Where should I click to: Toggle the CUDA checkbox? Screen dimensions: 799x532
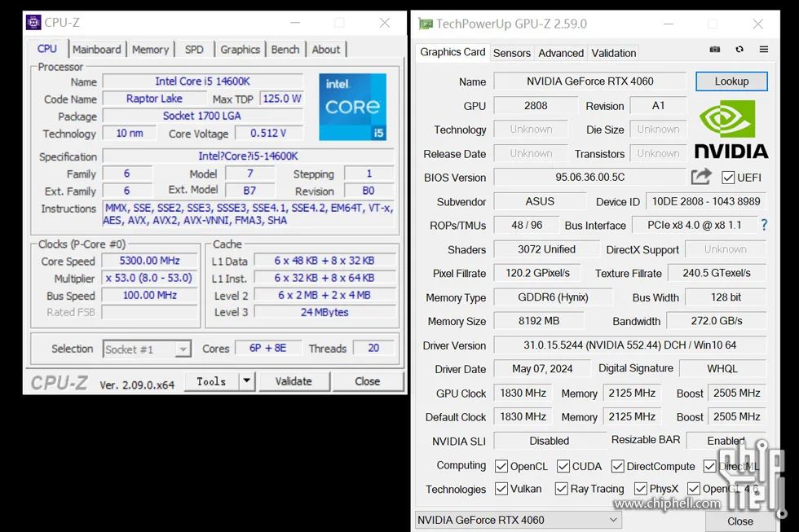[563, 466]
